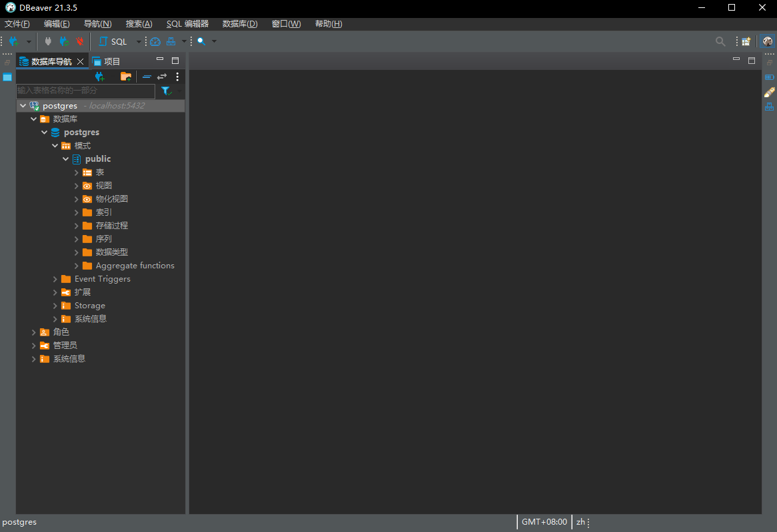Collapse the postgres database node
The image size is (777, 532).
tap(44, 133)
